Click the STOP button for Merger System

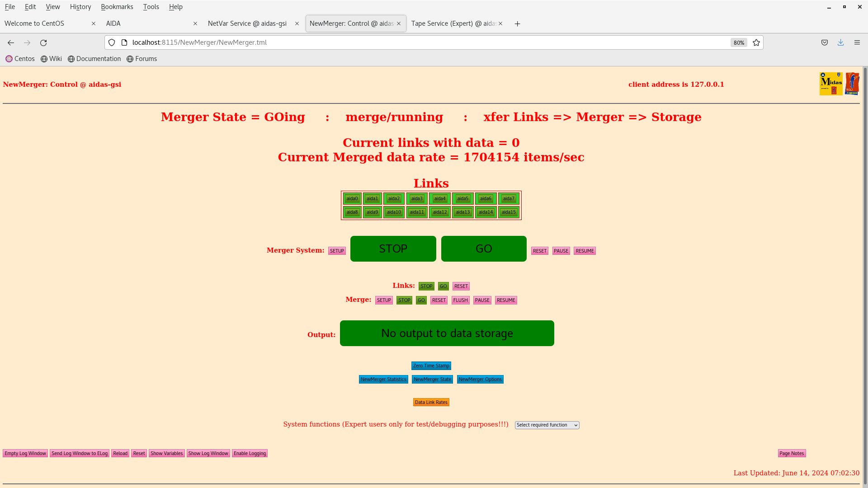pos(393,249)
